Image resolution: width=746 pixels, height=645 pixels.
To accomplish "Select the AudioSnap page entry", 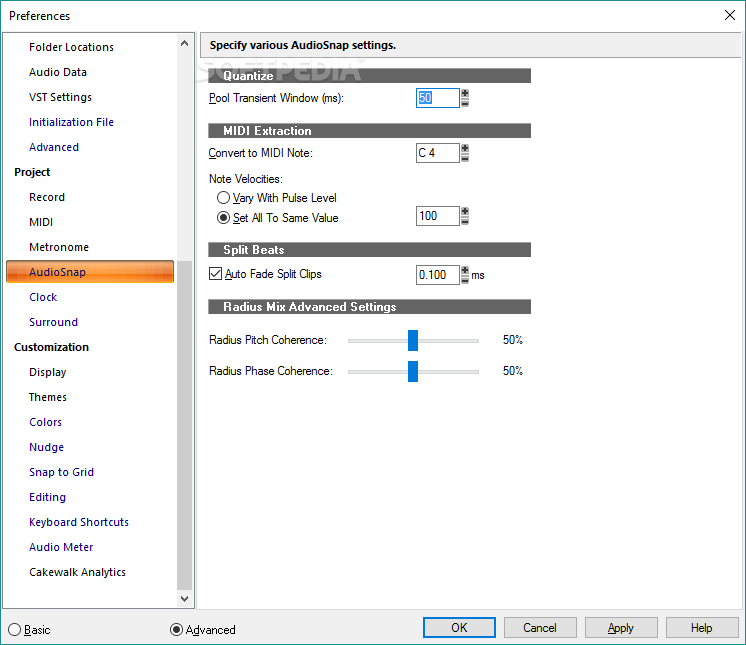I will [x=90, y=272].
